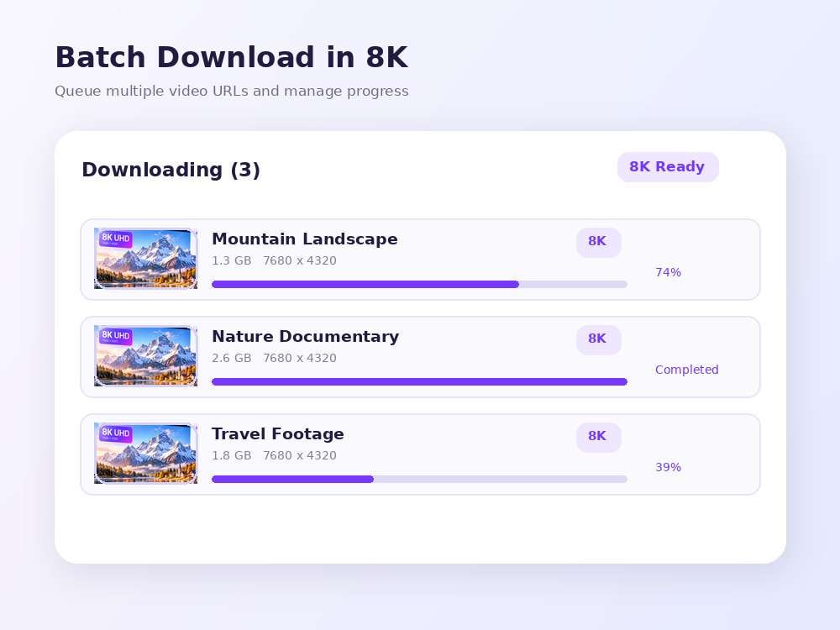The height and width of the screenshot is (630, 840).
Task: Click the 1.3 GB file size
Action: tap(232, 261)
